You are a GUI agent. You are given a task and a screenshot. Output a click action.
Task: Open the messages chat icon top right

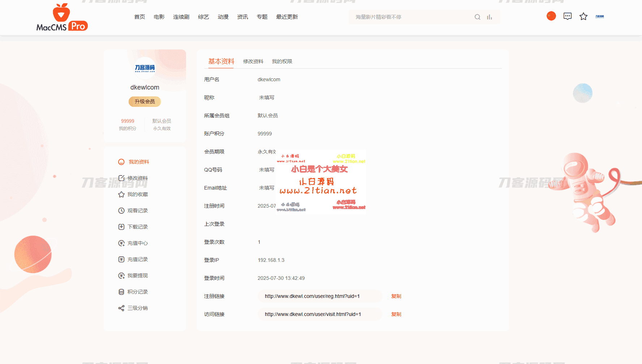[x=567, y=16]
